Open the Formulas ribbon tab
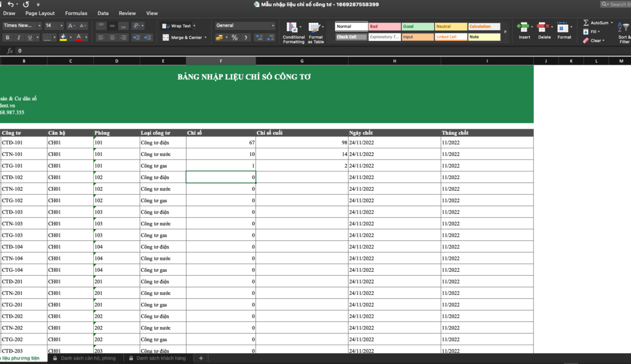The width and height of the screenshot is (631, 364). (x=76, y=13)
